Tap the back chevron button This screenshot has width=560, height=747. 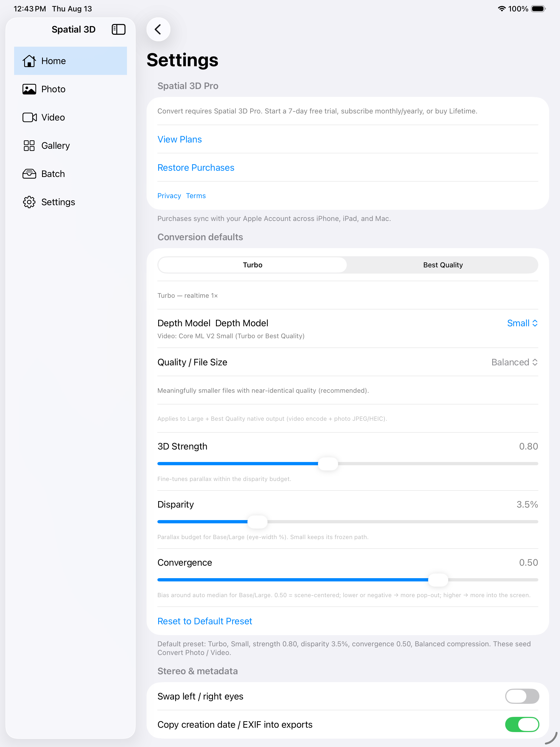(158, 29)
